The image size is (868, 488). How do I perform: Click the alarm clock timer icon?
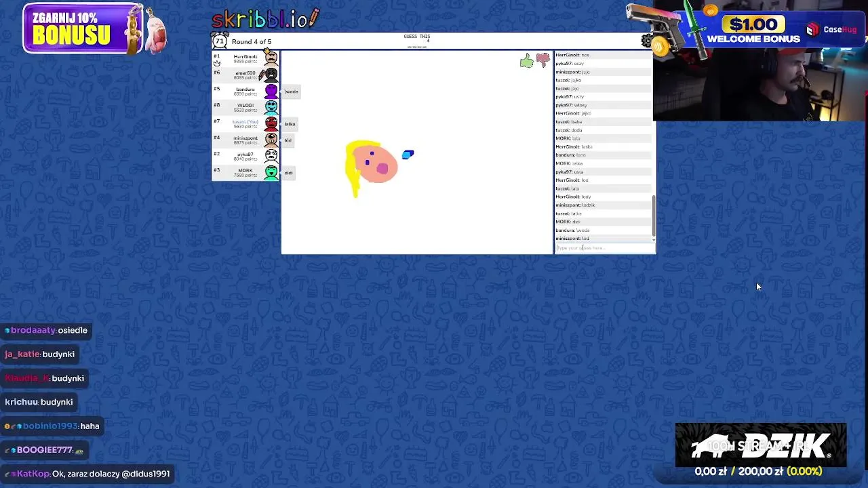pos(219,41)
